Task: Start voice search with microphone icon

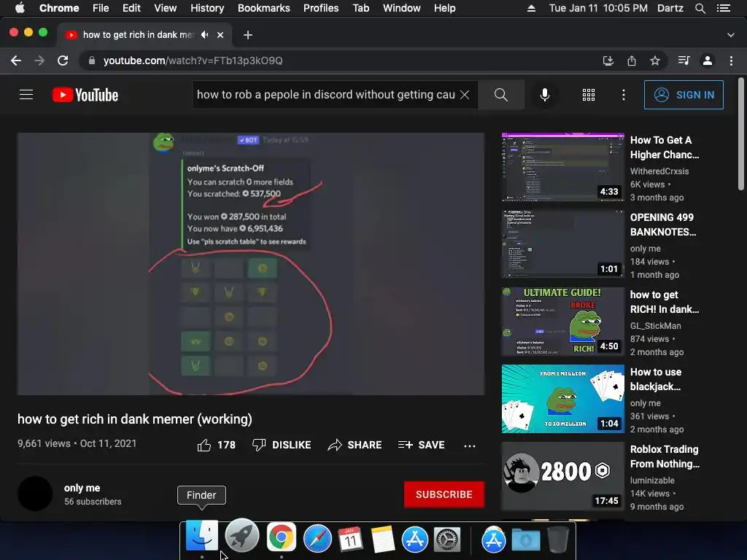Action: 544,95
